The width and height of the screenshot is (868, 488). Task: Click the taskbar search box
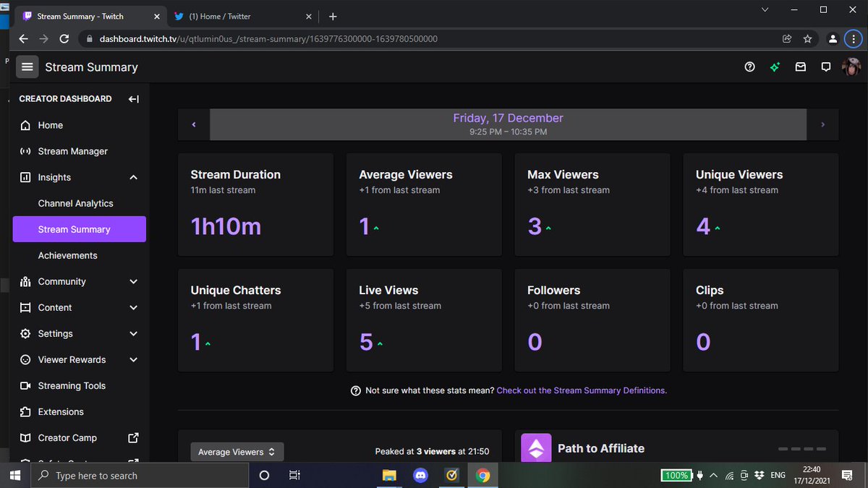140,476
